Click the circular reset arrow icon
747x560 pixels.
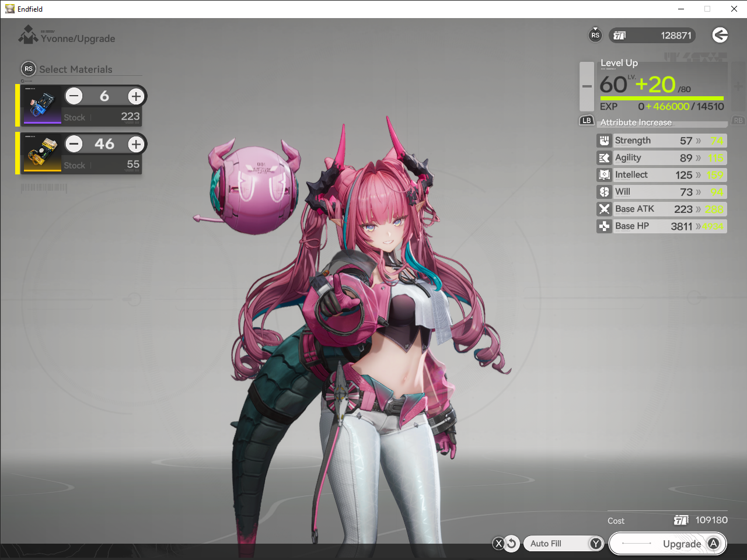(x=512, y=544)
